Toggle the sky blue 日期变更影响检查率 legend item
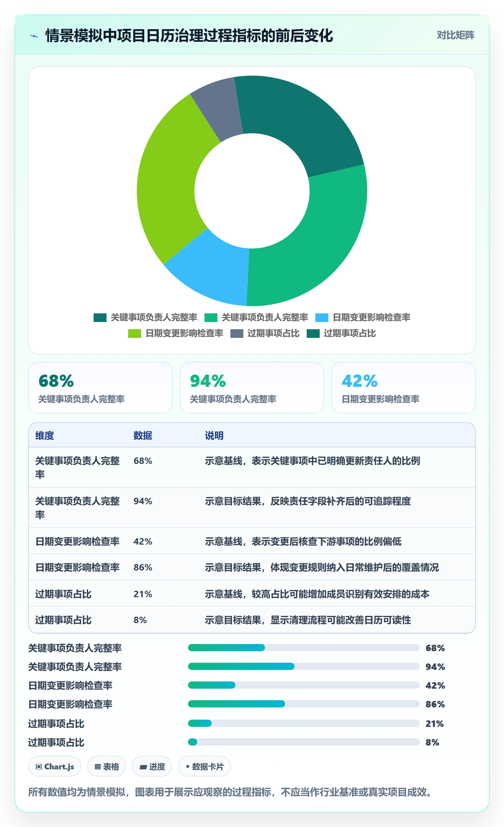 tap(363, 317)
